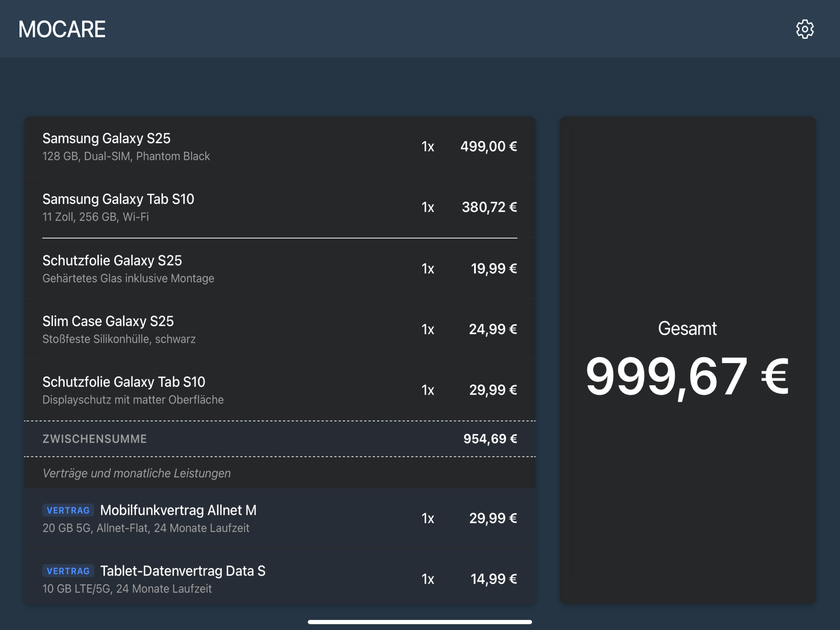
Task: Select the Slim Case Galaxy S25 item name
Action: click(108, 322)
